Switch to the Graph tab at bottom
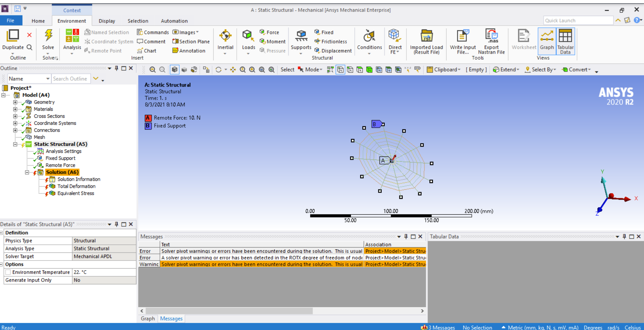This screenshot has width=644, height=330. click(x=148, y=318)
